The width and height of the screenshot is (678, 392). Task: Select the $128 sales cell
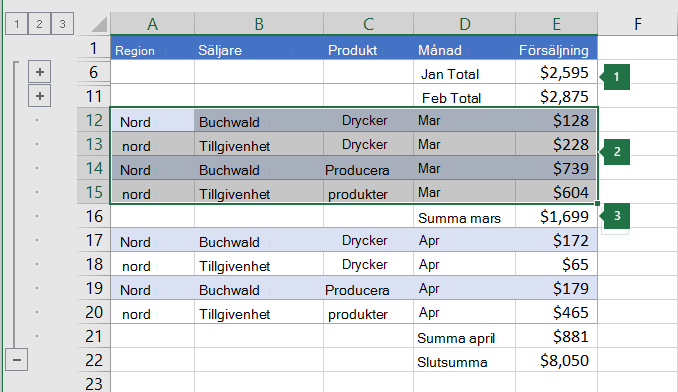click(556, 120)
